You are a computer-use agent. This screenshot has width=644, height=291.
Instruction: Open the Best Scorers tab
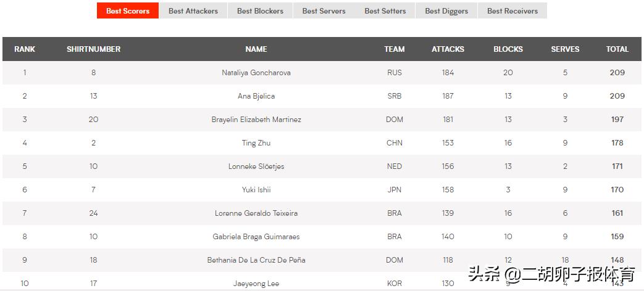[128, 10]
